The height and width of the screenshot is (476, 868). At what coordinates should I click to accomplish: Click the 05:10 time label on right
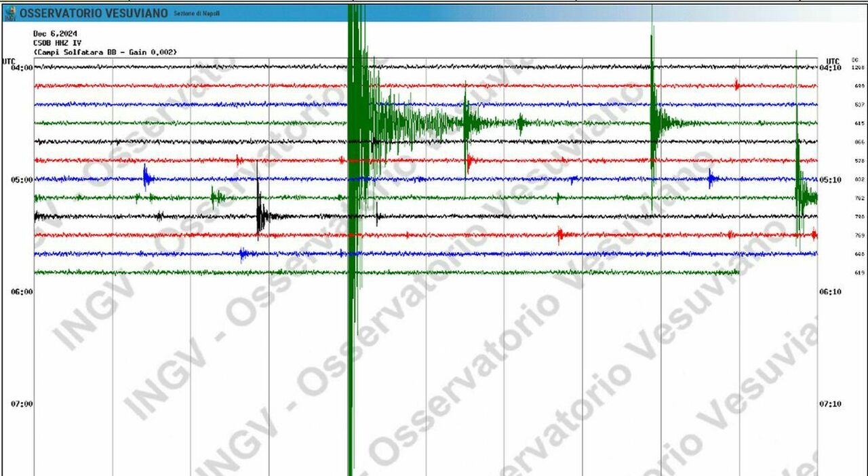(x=830, y=180)
